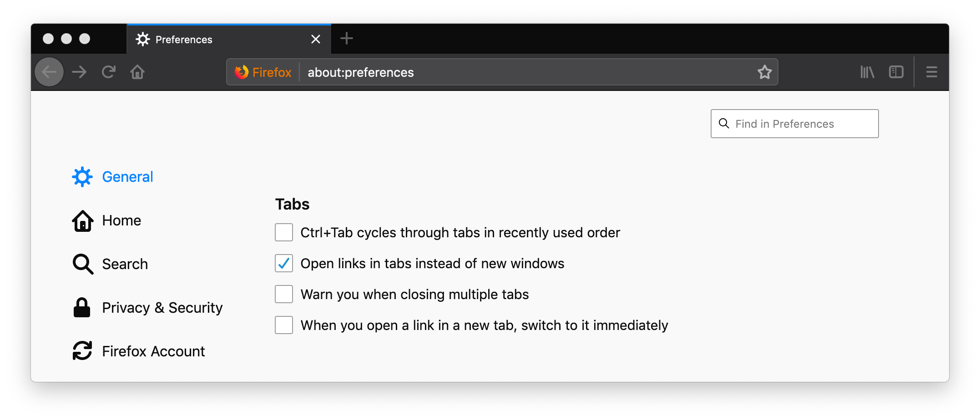
Task: Reload the current page
Action: tap(109, 72)
